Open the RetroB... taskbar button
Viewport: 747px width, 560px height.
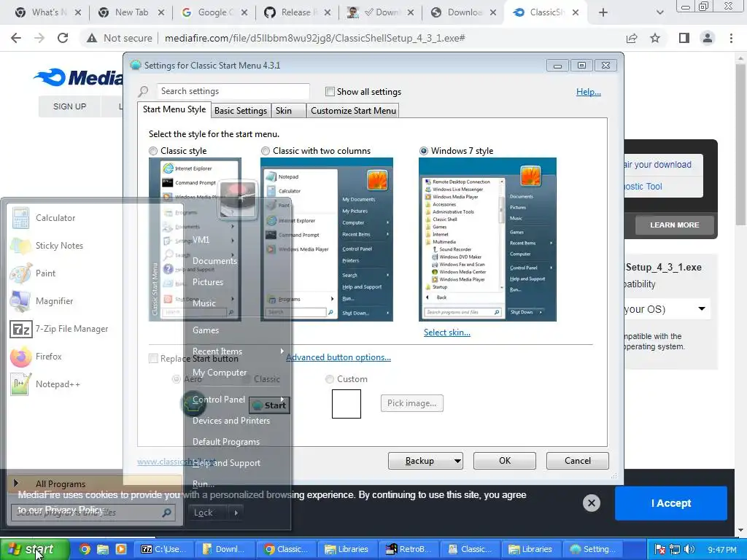coord(408,549)
